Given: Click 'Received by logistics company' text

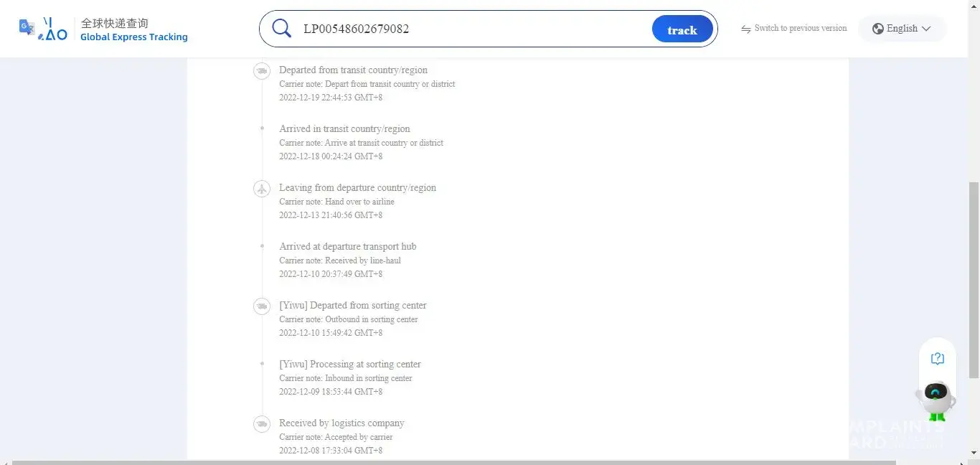Looking at the screenshot, I should 341,423.
